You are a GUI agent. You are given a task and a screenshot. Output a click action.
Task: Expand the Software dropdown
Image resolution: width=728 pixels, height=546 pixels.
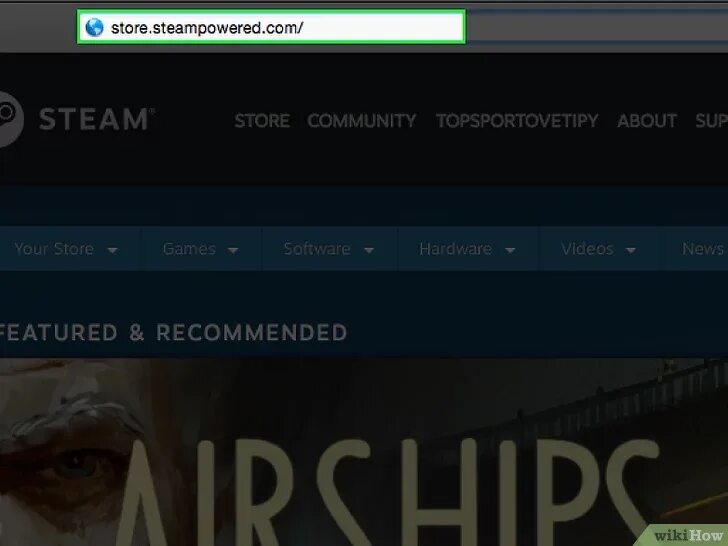(x=329, y=249)
